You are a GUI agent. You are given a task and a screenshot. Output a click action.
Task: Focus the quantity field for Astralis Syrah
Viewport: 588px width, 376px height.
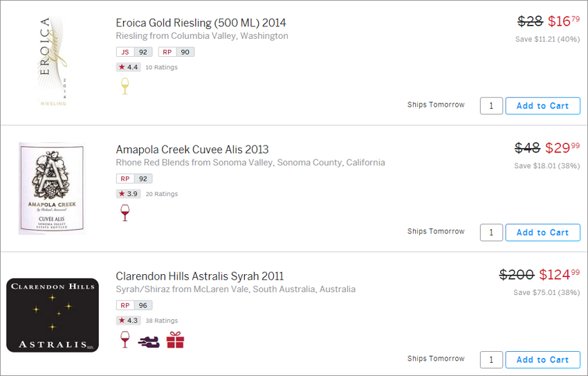(491, 359)
